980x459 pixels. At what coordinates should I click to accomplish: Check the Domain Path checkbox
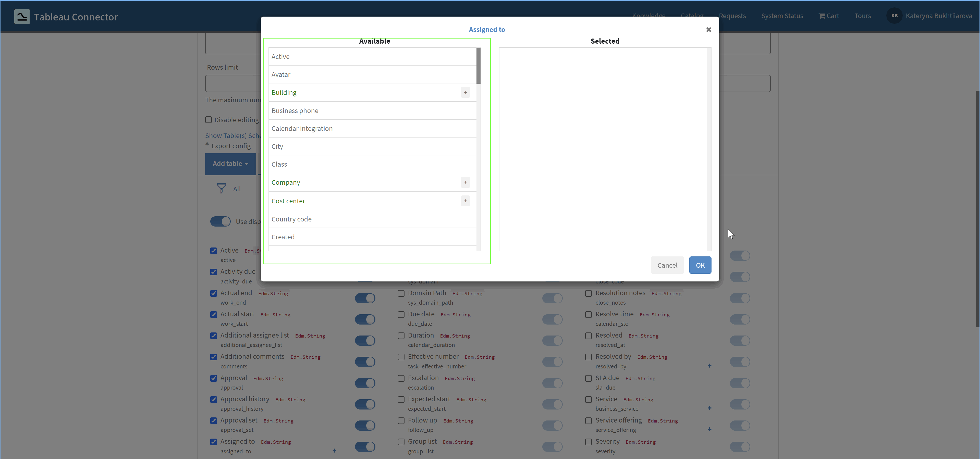coord(401,293)
